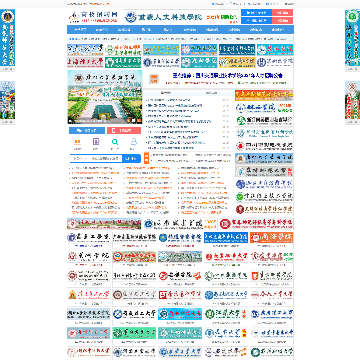Click the red button below the slideshow
360x360 pixels.
pyautogui.click(x=124, y=131)
